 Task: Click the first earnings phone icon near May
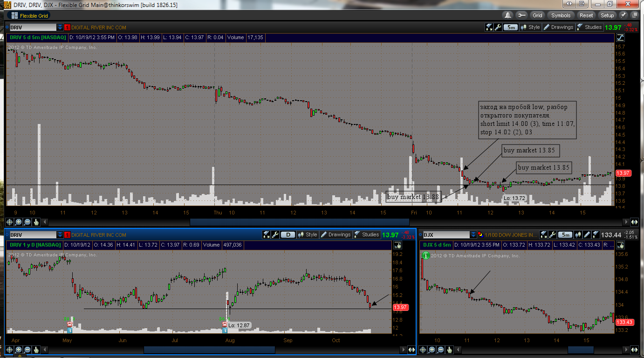[69, 324]
